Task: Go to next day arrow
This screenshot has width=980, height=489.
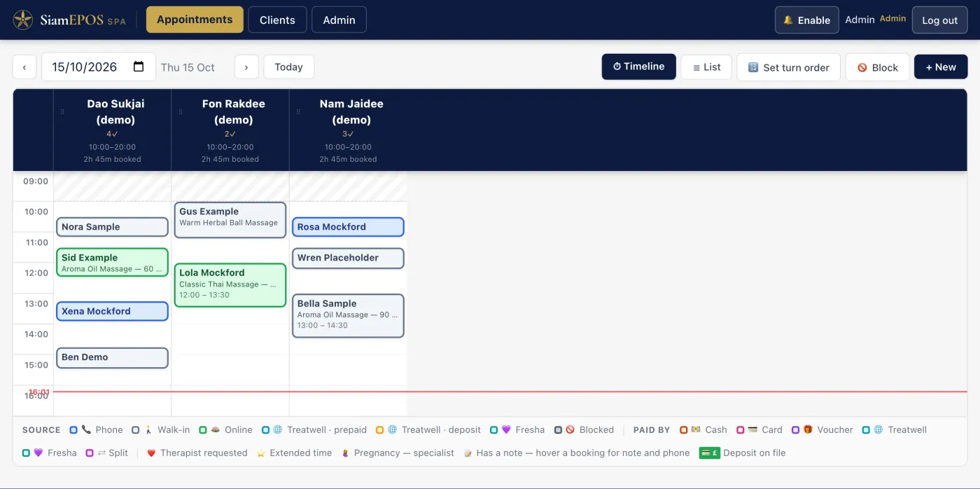Action: [x=246, y=67]
